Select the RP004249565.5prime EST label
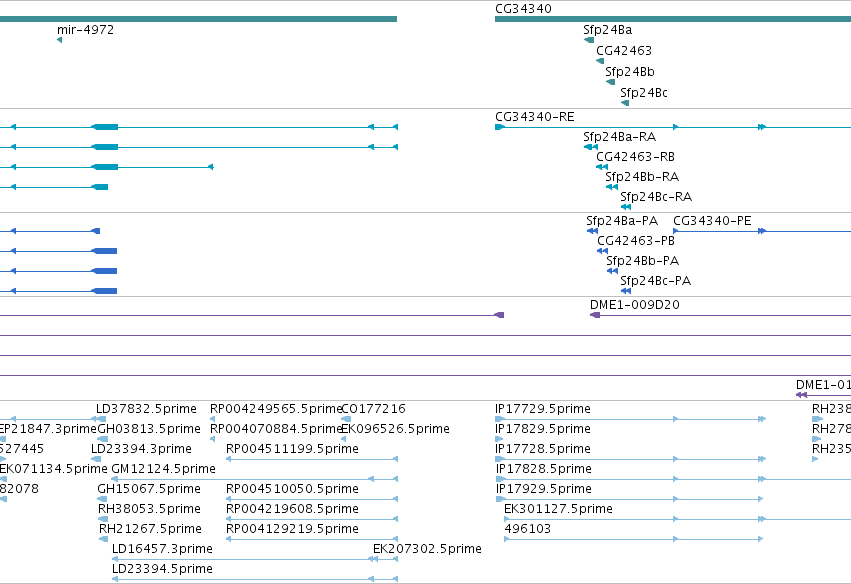Screen dimensions: 851x584 (x=276, y=409)
